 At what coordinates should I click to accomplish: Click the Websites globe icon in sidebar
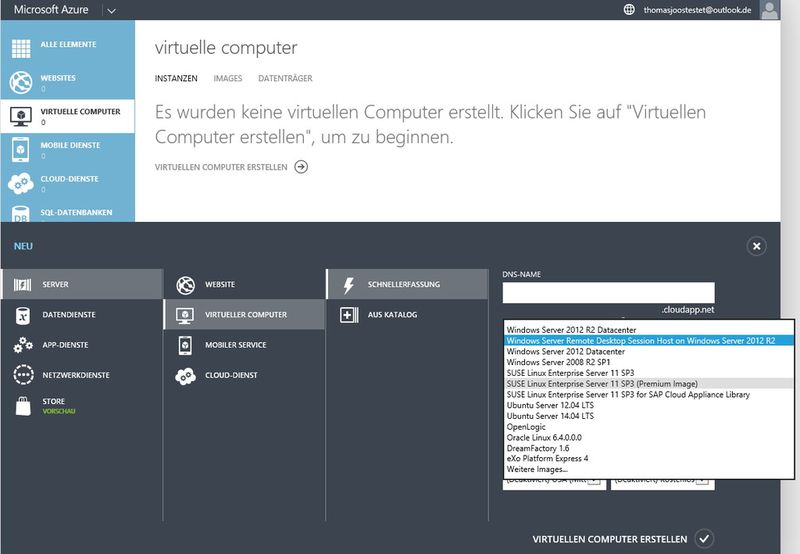(21, 83)
